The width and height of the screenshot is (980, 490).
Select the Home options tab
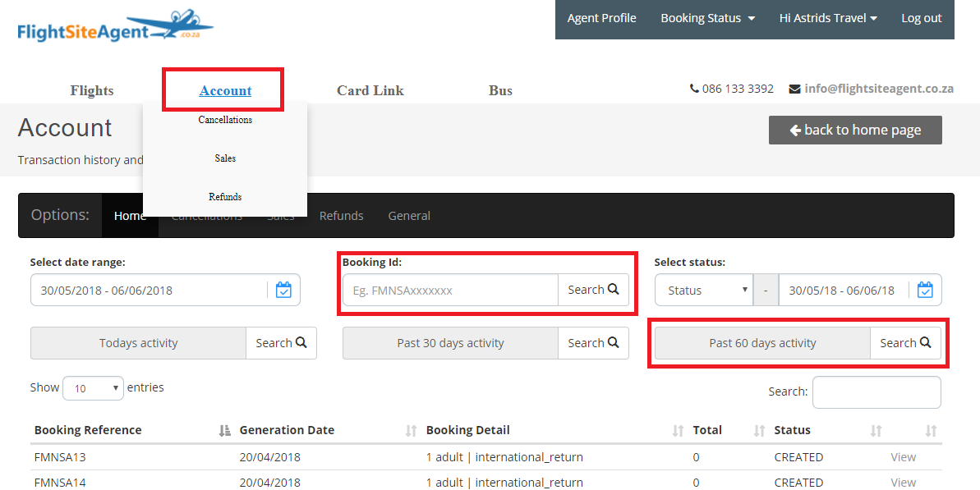click(130, 215)
